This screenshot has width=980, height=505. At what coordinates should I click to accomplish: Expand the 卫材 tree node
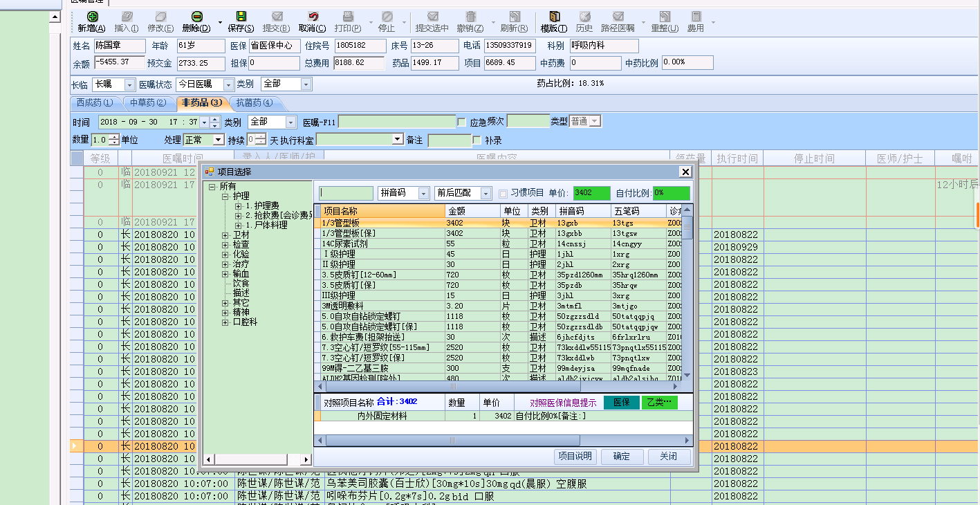click(x=225, y=235)
